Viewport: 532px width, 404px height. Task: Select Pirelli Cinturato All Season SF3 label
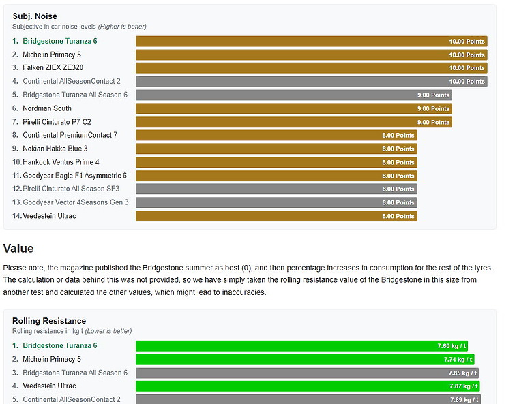tap(71, 189)
